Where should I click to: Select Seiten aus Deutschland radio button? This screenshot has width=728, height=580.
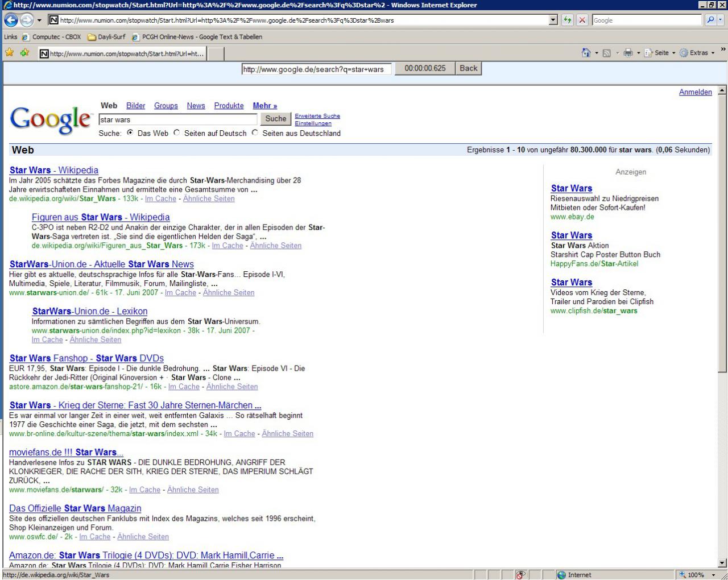(255, 132)
